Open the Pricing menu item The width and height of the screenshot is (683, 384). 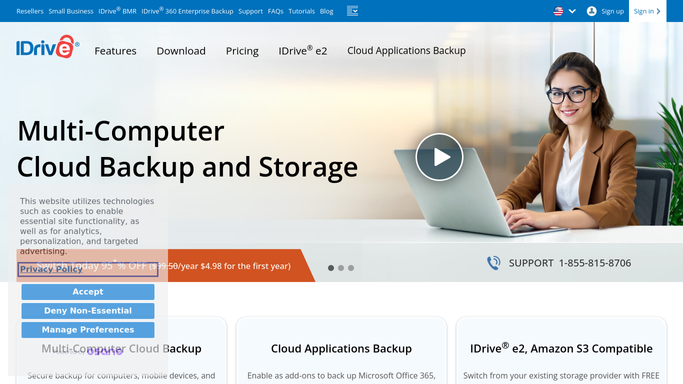242,51
